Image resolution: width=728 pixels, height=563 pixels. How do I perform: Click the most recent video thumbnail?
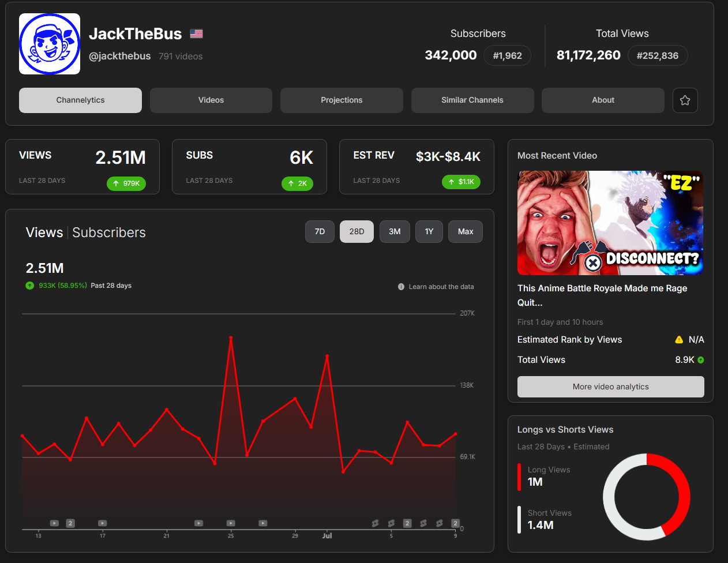[x=610, y=223]
